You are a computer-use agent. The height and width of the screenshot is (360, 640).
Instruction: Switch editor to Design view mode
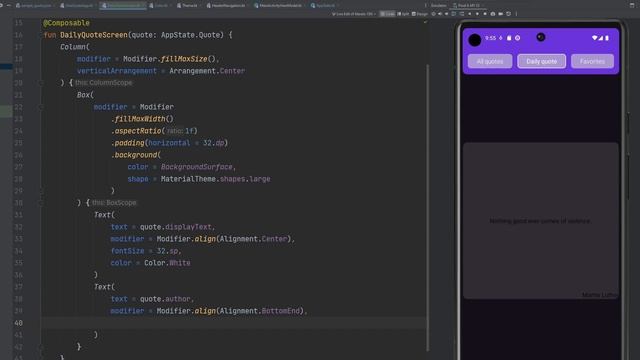pos(420,14)
